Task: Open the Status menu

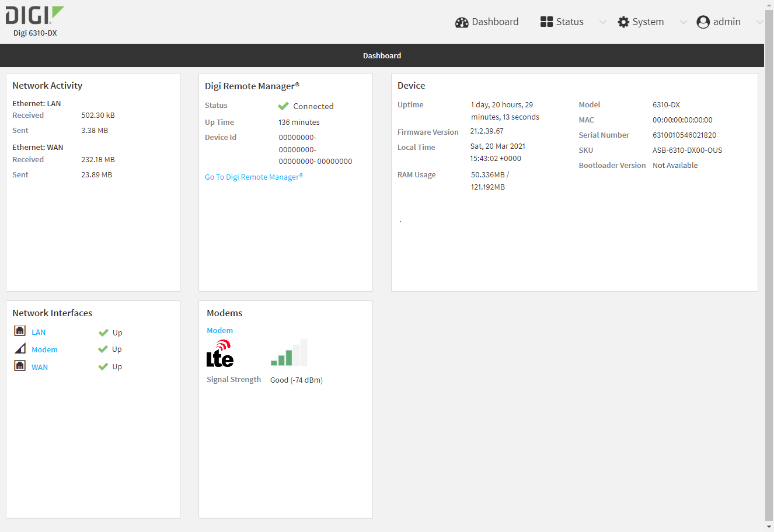Action: click(x=562, y=22)
